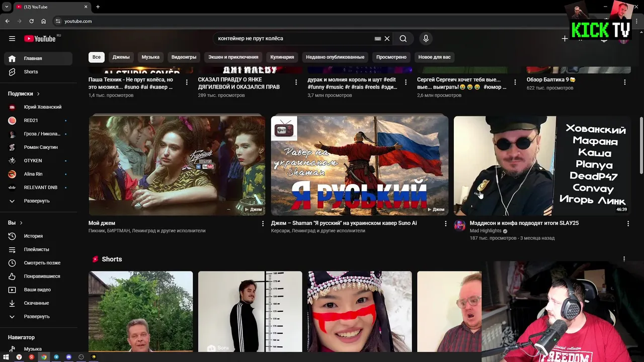The width and height of the screenshot is (644, 362).
Task: Open Shorts in the sidebar
Action: click(38, 72)
